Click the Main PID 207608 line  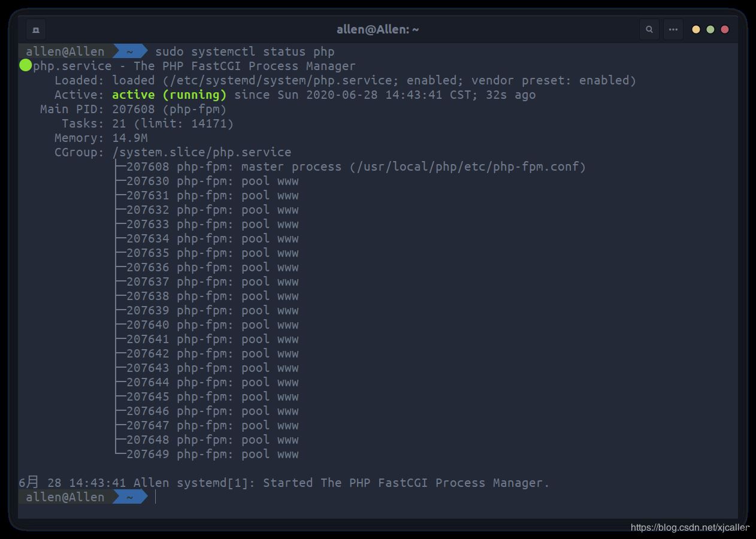[133, 109]
